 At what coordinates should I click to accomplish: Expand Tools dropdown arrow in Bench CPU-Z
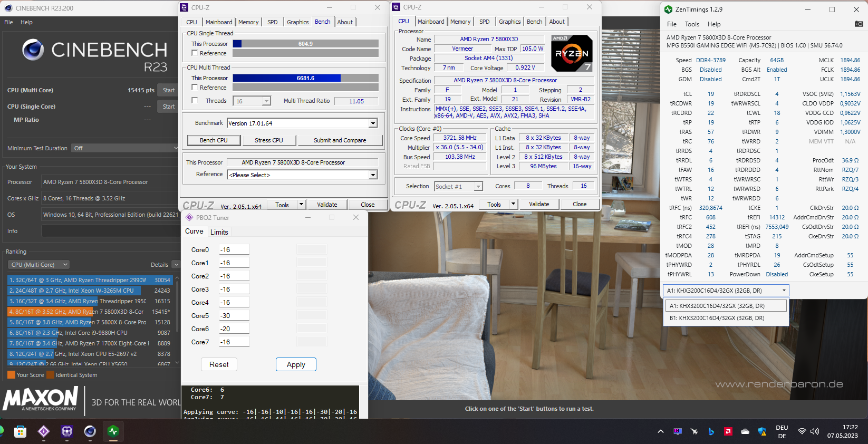click(301, 205)
